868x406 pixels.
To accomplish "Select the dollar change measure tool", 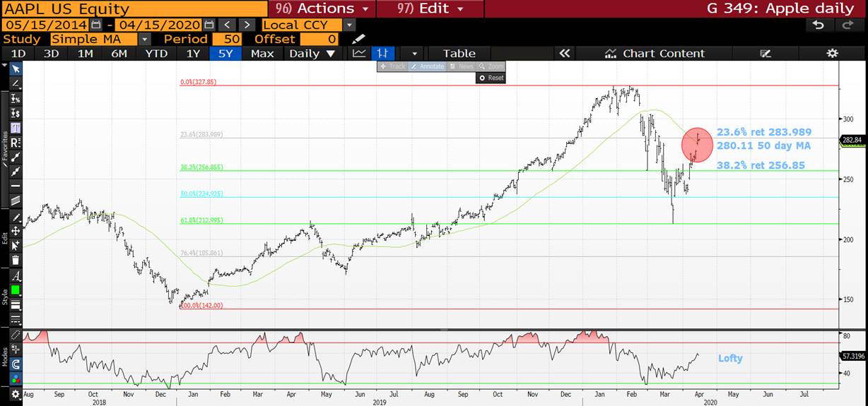I will coord(16,113).
